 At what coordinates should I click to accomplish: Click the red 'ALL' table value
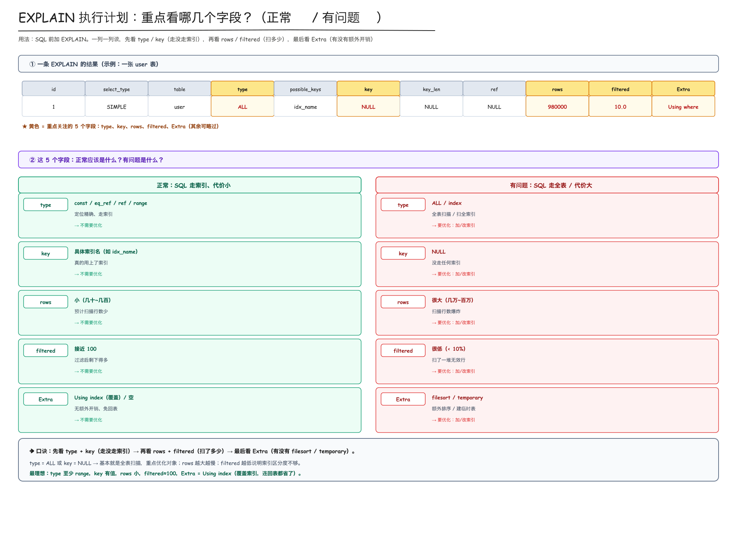click(x=242, y=106)
